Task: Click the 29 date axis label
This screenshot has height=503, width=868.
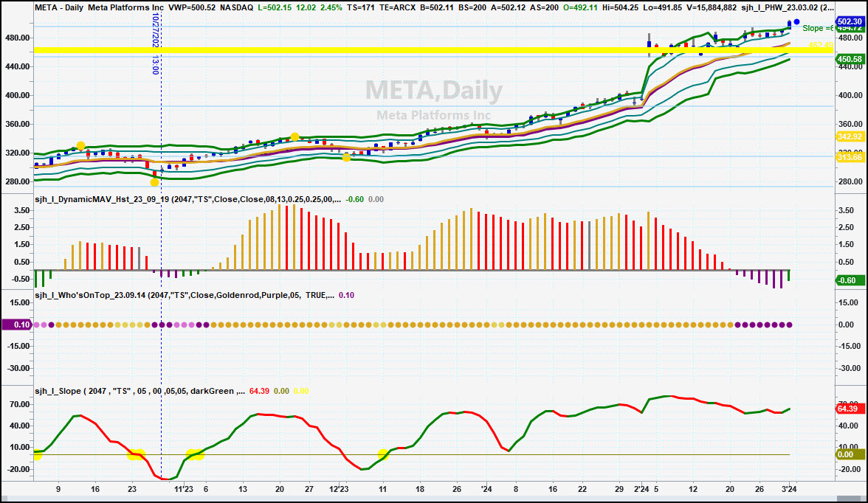Action: [619, 489]
